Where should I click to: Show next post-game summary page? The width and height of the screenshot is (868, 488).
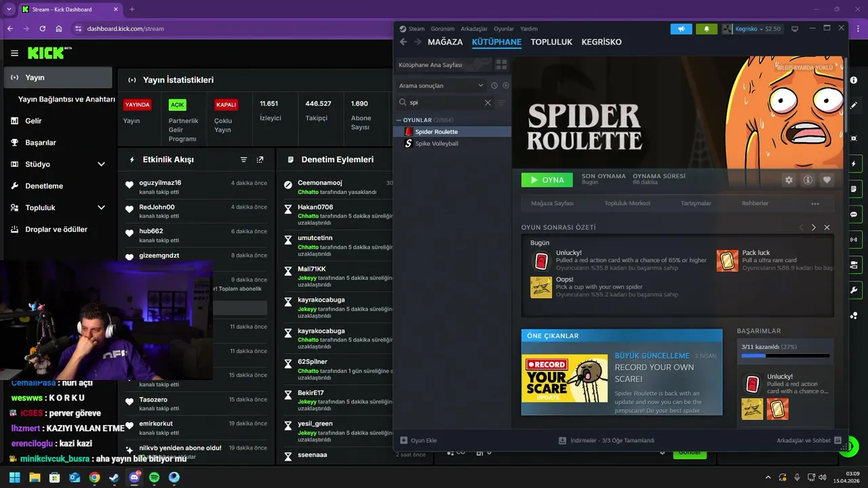point(814,228)
